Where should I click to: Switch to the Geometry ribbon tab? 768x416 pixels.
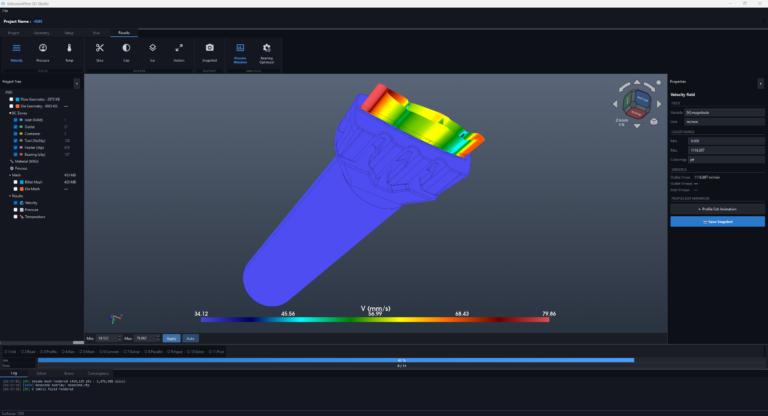pos(41,33)
